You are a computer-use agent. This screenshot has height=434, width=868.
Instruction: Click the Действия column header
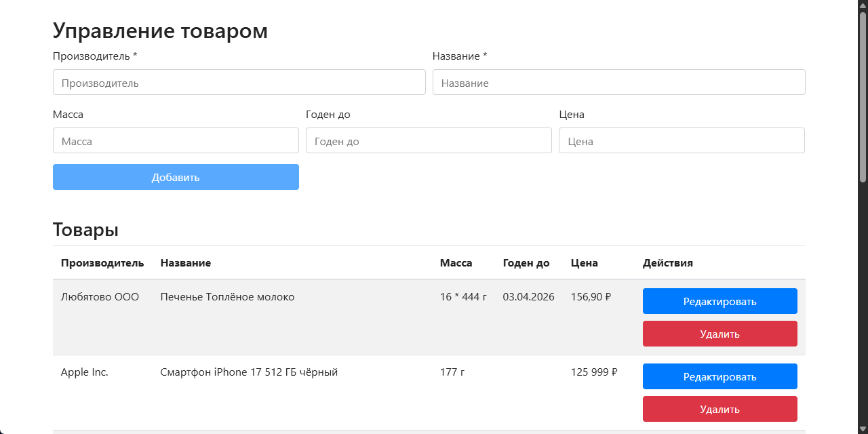668,263
